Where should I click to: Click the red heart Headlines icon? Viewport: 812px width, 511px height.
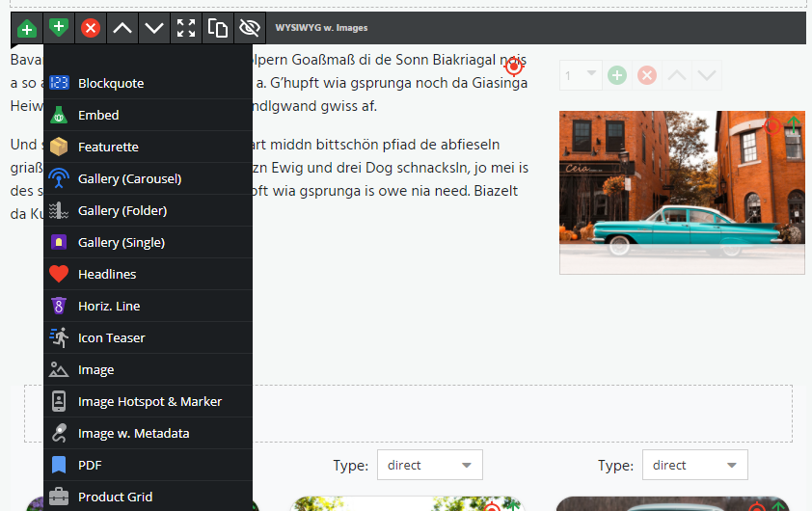59,275
